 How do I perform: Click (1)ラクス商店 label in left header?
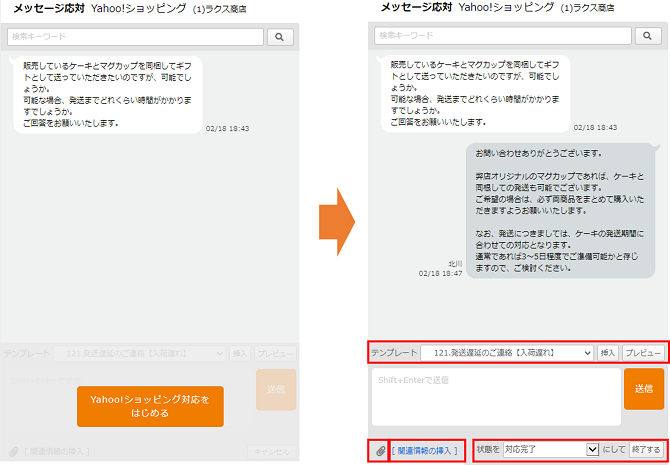(219, 9)
